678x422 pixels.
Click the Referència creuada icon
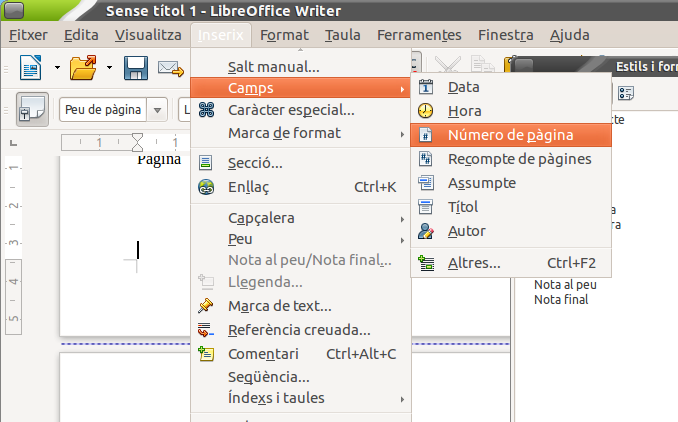[x=206, y=330]
